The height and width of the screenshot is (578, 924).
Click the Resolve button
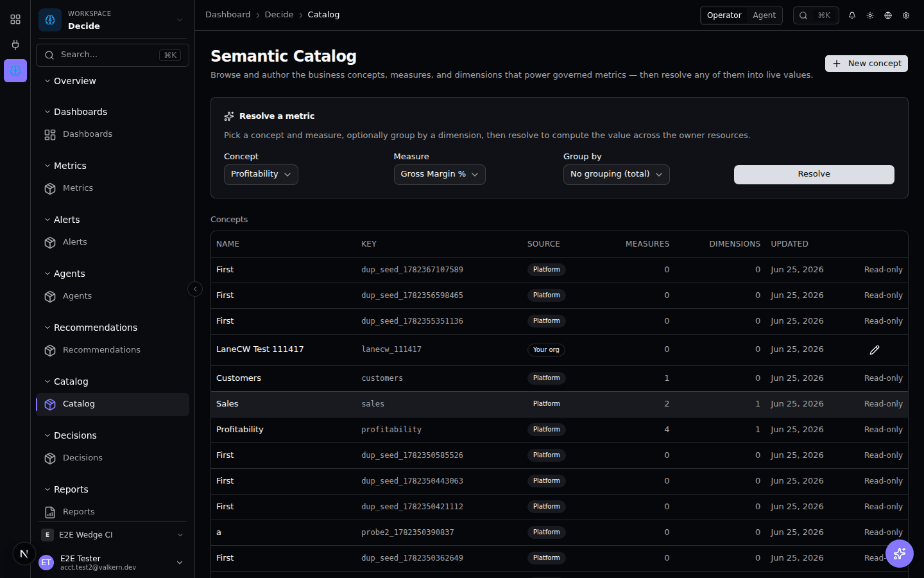tap(814, 175)
